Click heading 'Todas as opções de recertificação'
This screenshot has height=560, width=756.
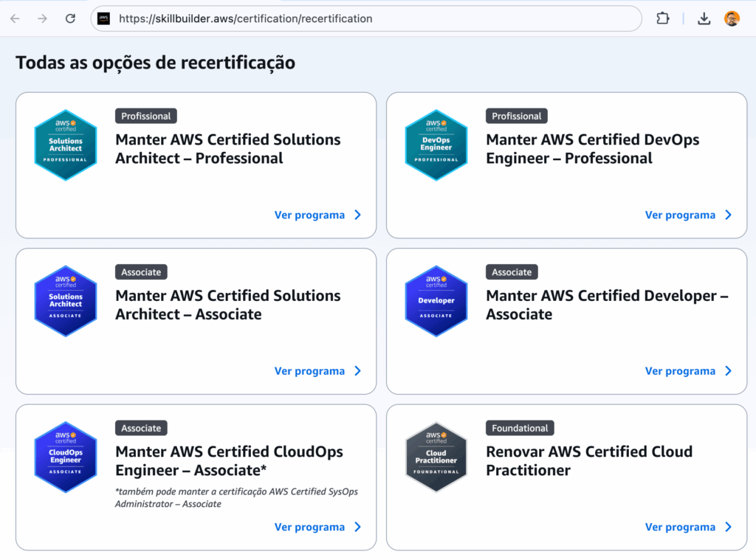155,63
